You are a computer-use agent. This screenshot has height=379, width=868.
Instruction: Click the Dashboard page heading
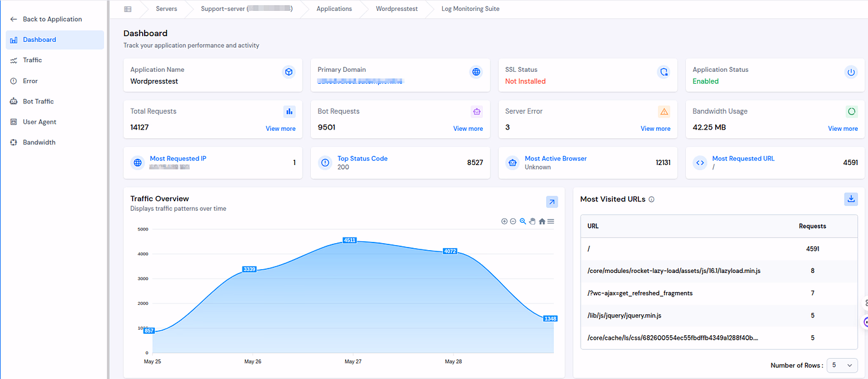[145, 33]
